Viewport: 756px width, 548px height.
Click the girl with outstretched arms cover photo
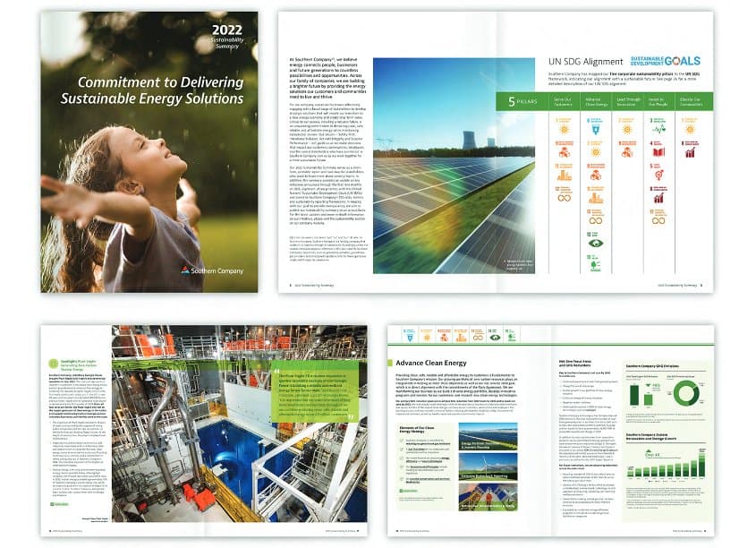point(149,152)
